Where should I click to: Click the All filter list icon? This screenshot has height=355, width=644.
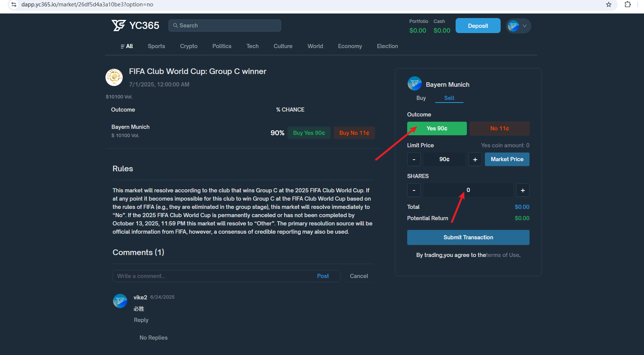click(122, 47)
